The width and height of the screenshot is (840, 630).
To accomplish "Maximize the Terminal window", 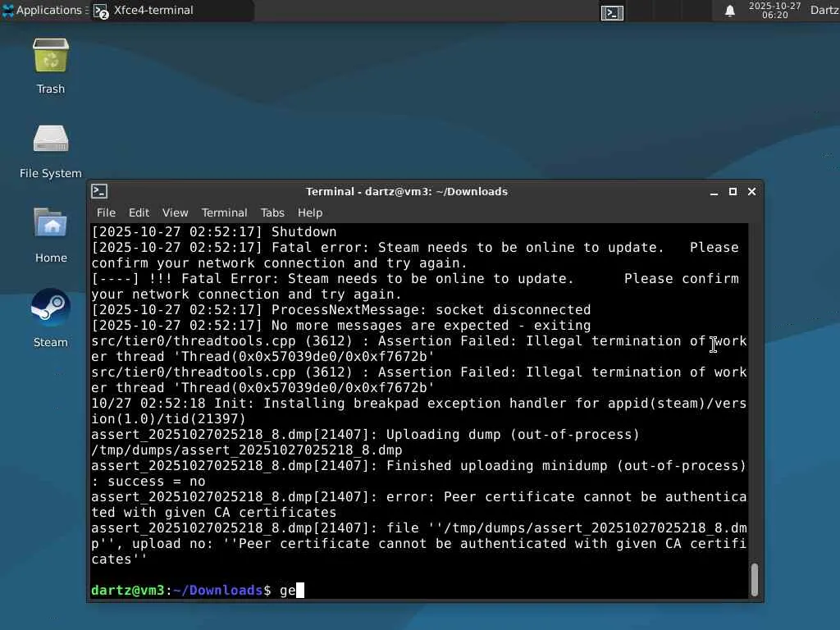I will coord(733,192).
